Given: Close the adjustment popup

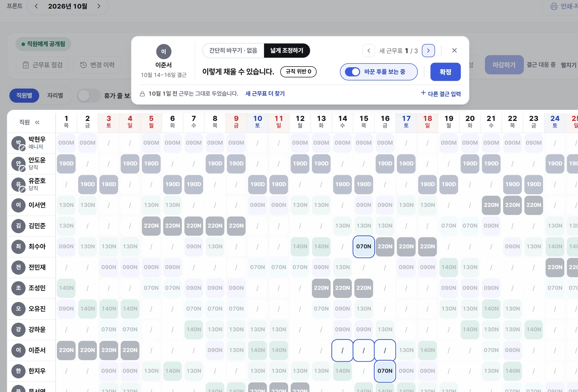Looking at the screenshot, I should pyautogui.click(x=454, y=51).
